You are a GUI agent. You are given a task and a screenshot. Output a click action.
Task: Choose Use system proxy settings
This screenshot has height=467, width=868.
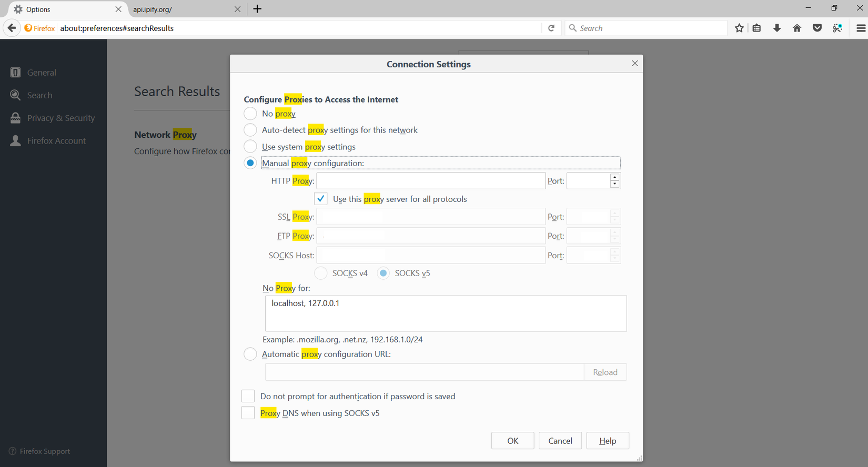[x=250, y=147]
